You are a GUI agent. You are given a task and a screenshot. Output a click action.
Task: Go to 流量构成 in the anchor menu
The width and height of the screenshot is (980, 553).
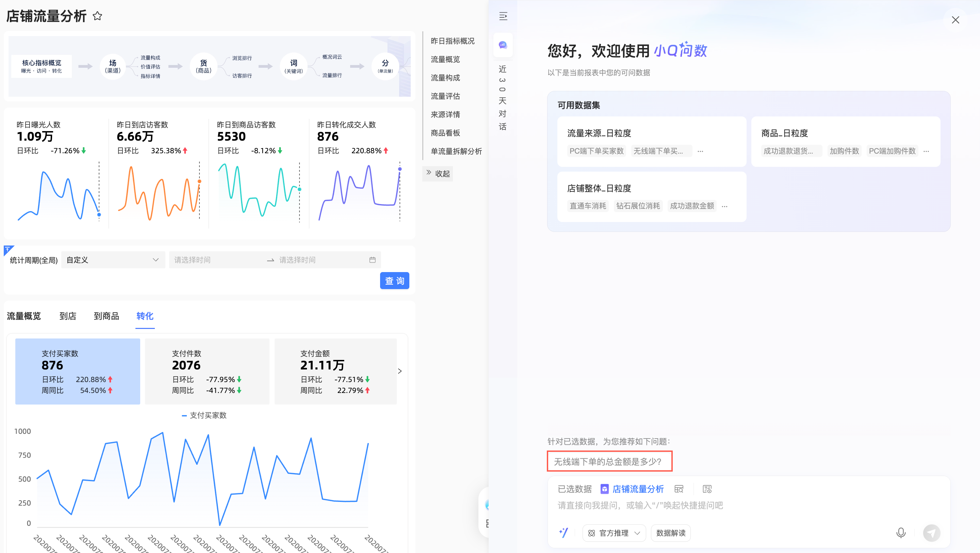pyautogui.click(x=445, y=78)
